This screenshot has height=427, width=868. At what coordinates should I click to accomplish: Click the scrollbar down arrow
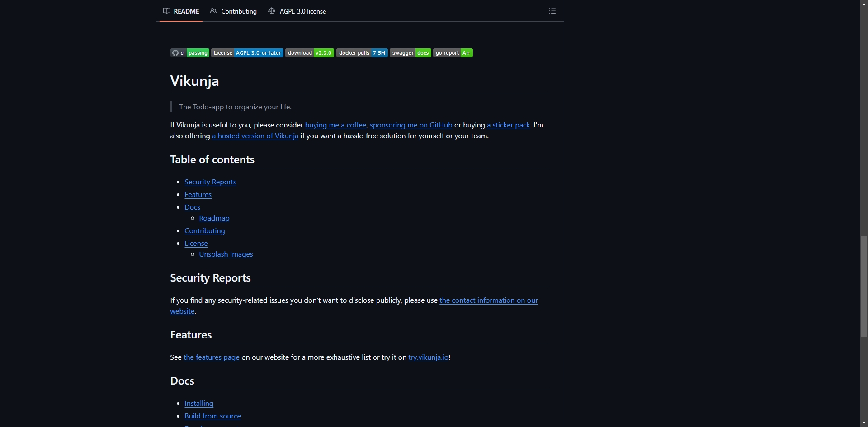pyautogui.click(x=864, y=423)
